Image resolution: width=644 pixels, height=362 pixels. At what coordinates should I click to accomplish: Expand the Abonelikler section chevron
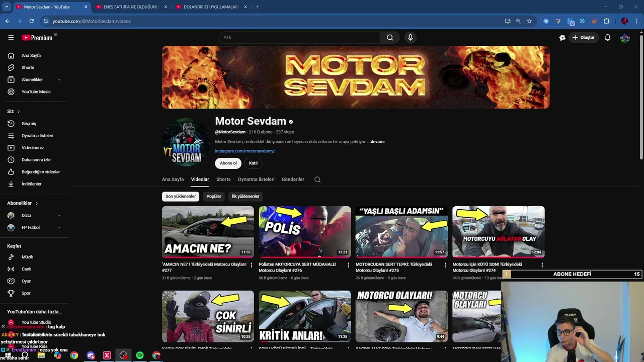pyautogui.click(x=37, y=203)
